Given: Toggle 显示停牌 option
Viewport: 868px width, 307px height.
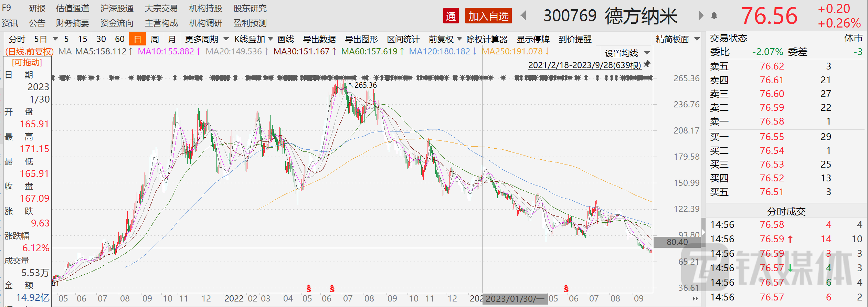Looking at the screenshot, I should click(533, 39).
